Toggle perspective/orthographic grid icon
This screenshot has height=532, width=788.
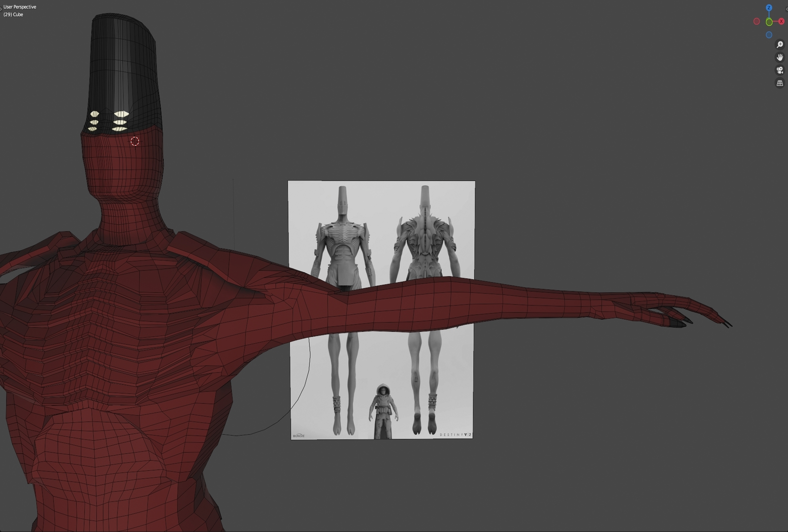780,83
